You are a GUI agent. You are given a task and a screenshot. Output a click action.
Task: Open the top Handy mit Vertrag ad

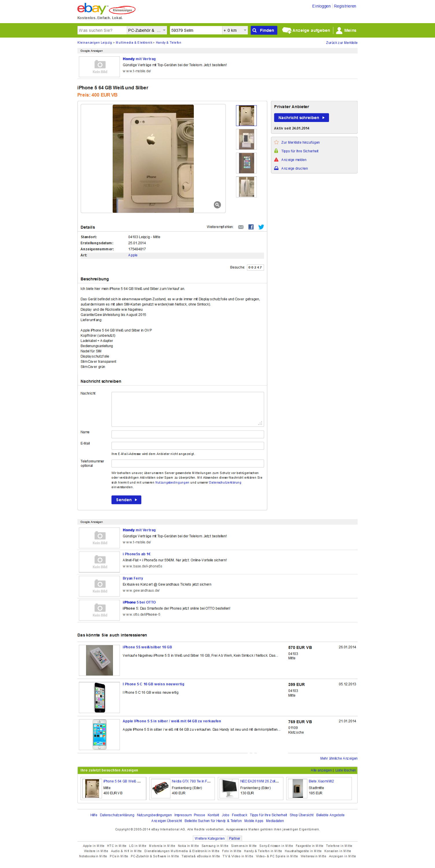139,59
